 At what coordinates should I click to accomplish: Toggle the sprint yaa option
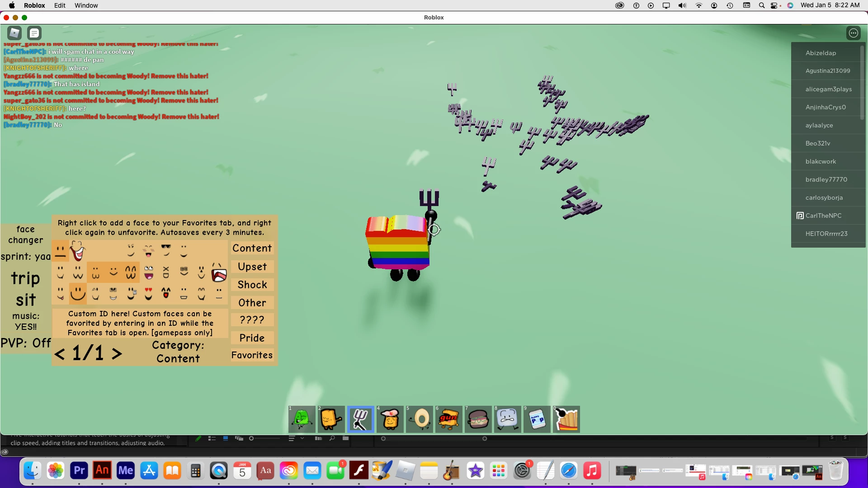pos(26,257)
